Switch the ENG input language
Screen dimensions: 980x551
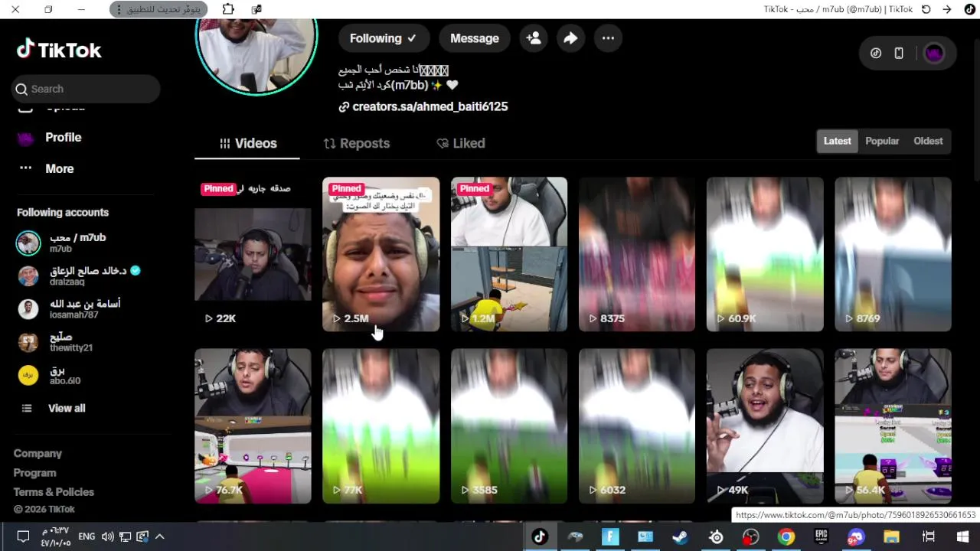point(87,536)
